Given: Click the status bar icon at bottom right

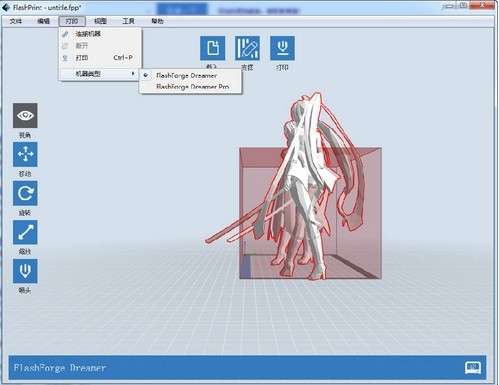Looking at the screenshot, I should coord(473,368).
